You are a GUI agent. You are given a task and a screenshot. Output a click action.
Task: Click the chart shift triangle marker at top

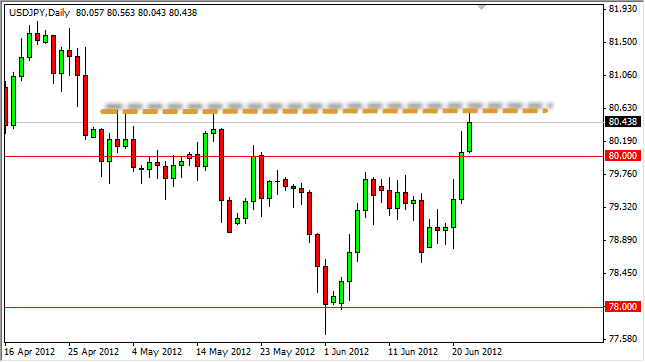(x=481, y=7)
